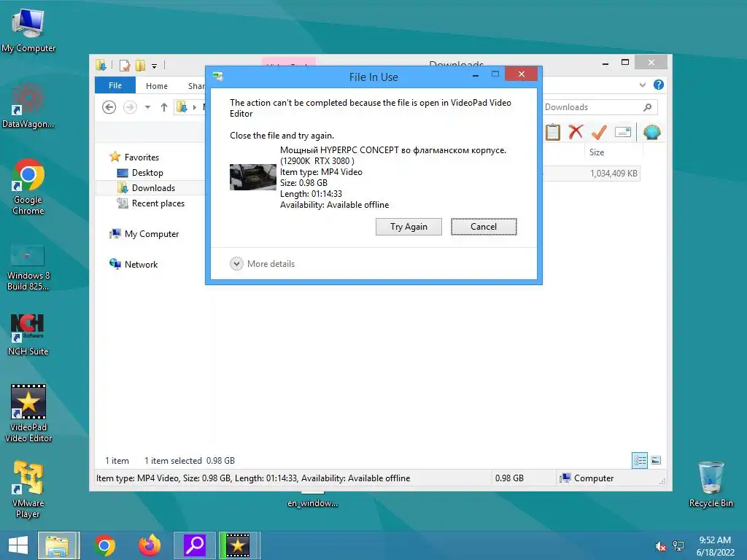Switch to large thumbnails view icon
This screenshot has height=560, width=747.
pyautogui.click(x=656, y=460)
